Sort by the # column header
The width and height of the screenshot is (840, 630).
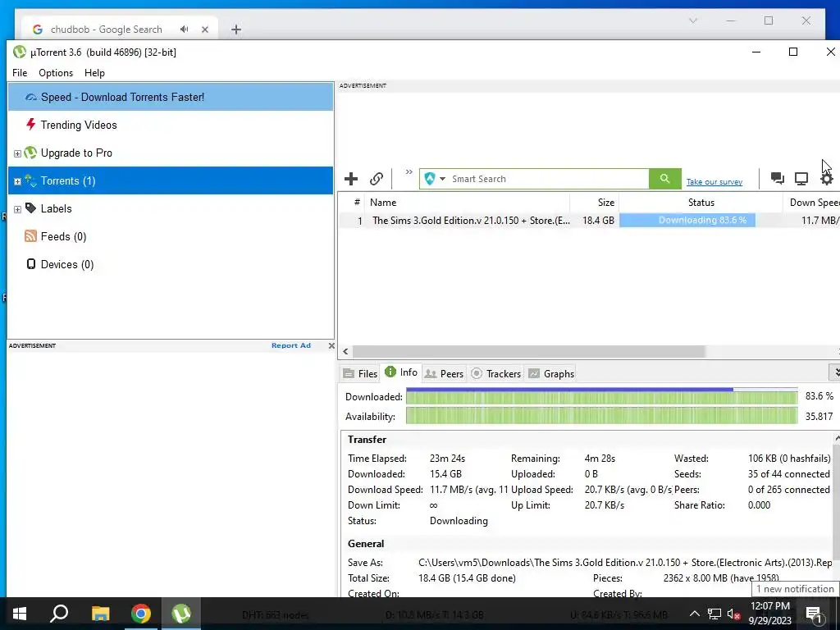click(352, 203)
